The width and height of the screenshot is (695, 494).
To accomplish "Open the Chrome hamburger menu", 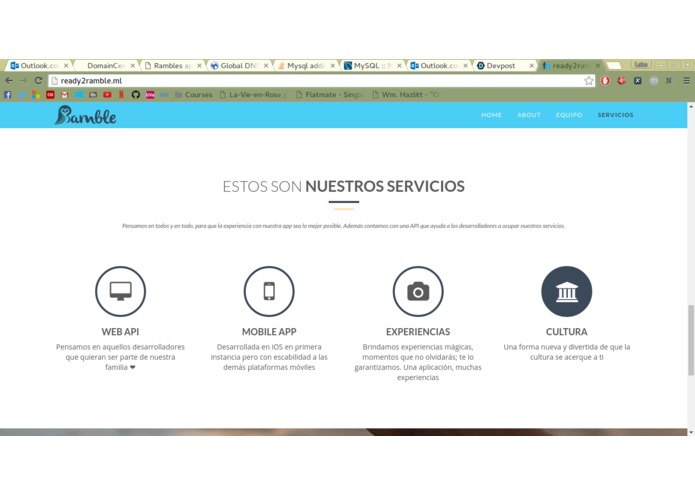I will 686,80.
